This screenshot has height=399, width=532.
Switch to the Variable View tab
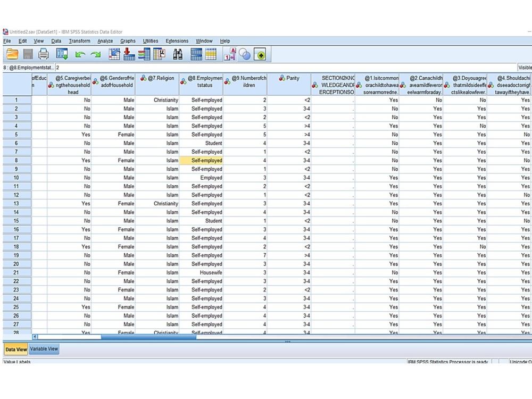44,349
